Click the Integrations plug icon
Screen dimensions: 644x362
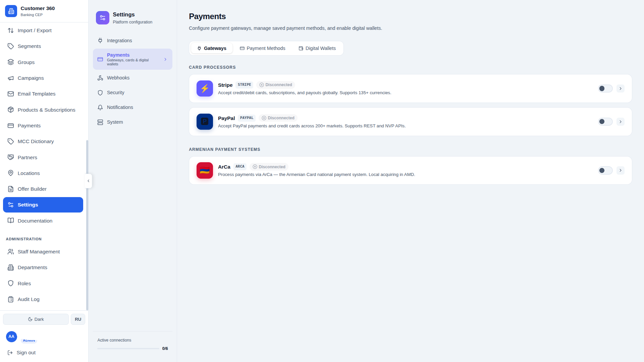(x=100, y=41)
